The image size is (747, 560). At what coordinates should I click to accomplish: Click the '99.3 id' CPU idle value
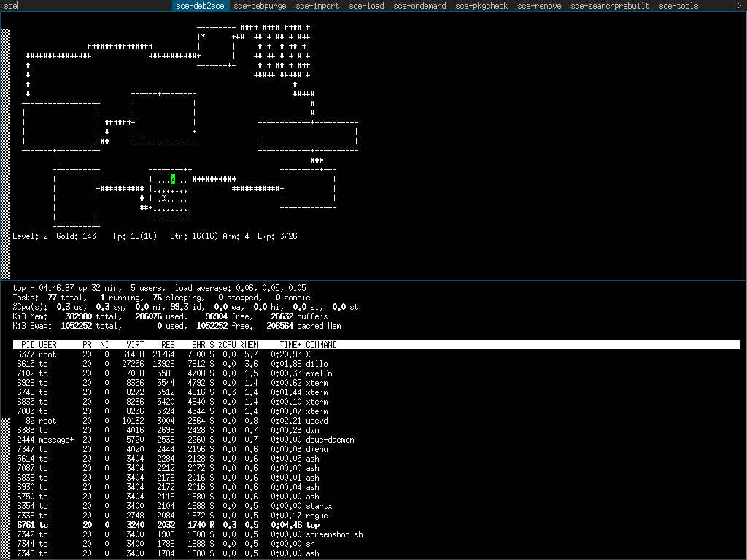click(x=187, y=307)
